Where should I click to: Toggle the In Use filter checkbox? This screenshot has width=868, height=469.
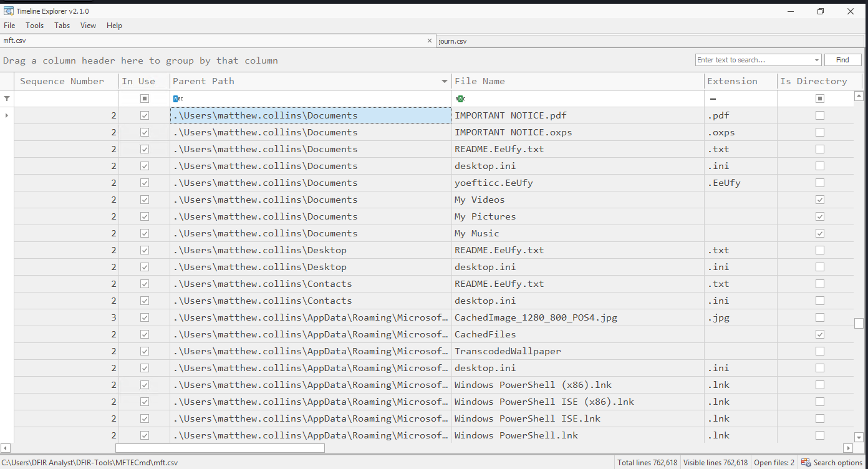coord(145,99)
